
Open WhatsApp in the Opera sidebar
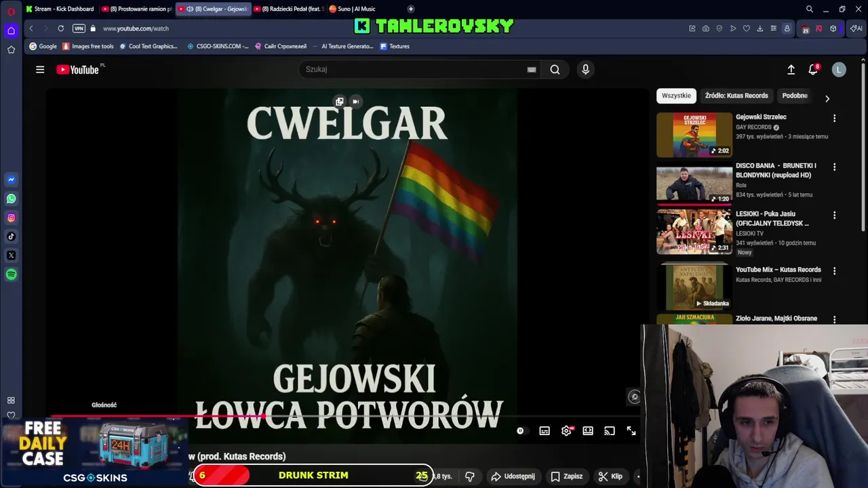coord(11,199)
